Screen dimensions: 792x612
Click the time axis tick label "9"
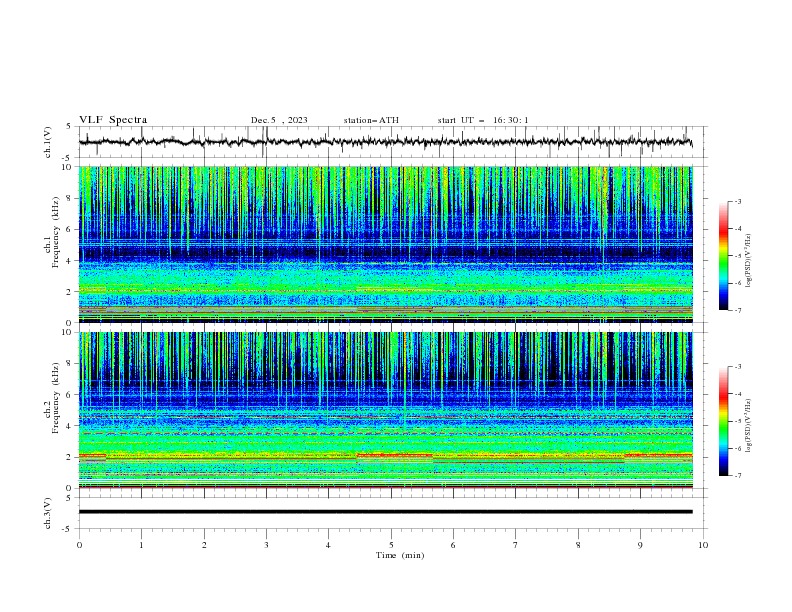pyautogui.click(x=640, y=545)
